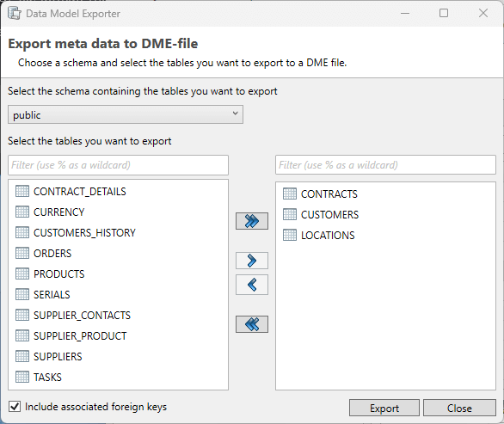This screenshot has height=424, width=504.
Task: Toggle Include associated foreign keys checkbox
Action: pos(15,406)
